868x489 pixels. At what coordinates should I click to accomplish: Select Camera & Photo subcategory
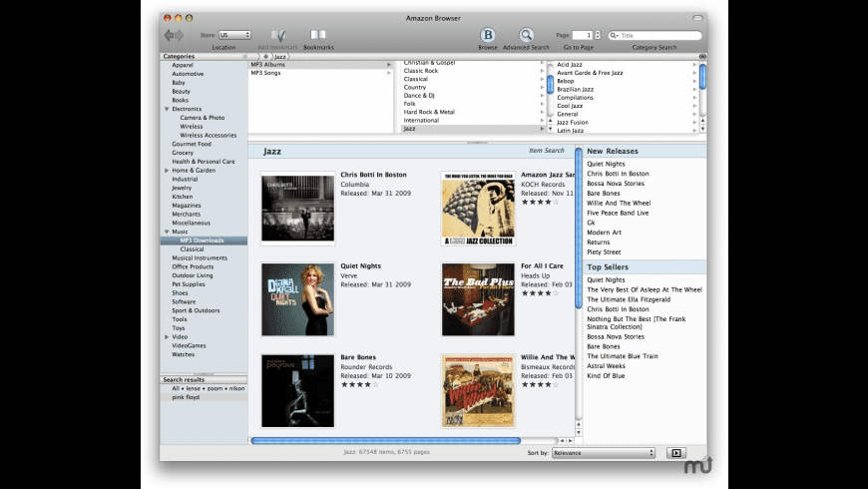tap(203, 118)
